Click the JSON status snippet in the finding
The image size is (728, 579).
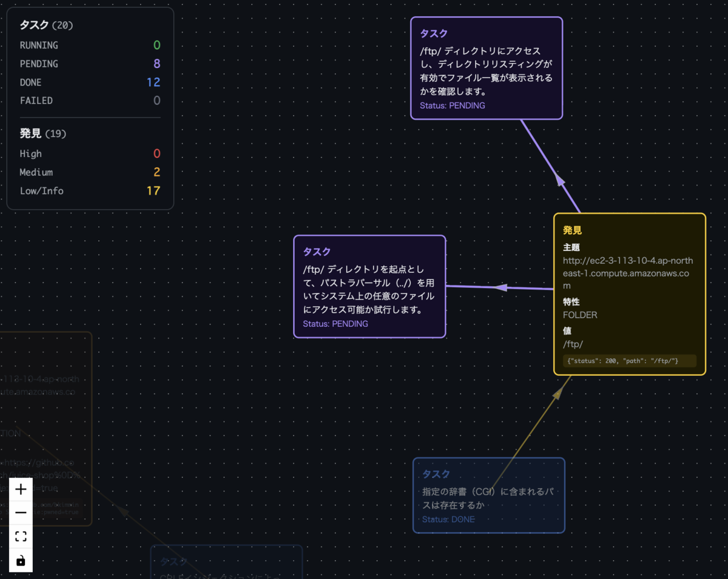630,361
